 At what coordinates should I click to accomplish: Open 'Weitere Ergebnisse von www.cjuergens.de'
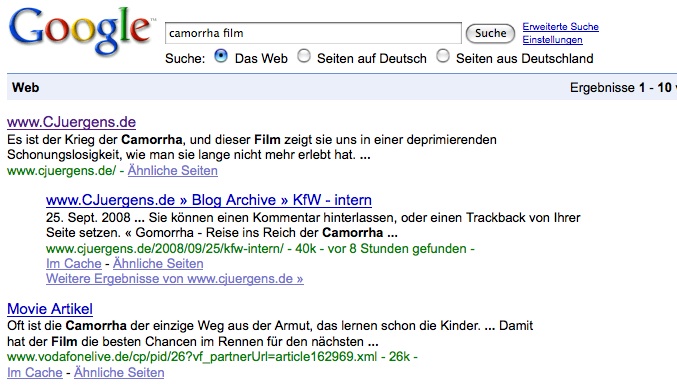[x=175, y=278]
